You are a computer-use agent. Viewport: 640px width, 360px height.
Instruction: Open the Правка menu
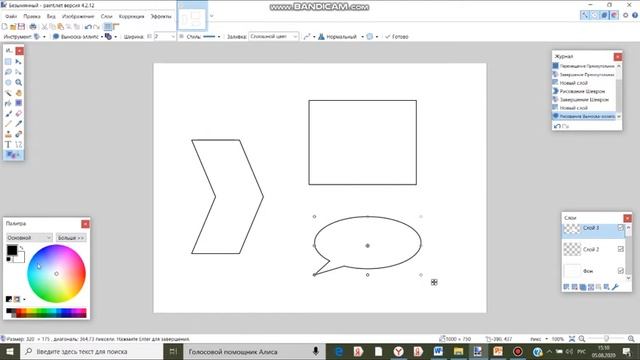pyautogui.click(x=32, y=16)
